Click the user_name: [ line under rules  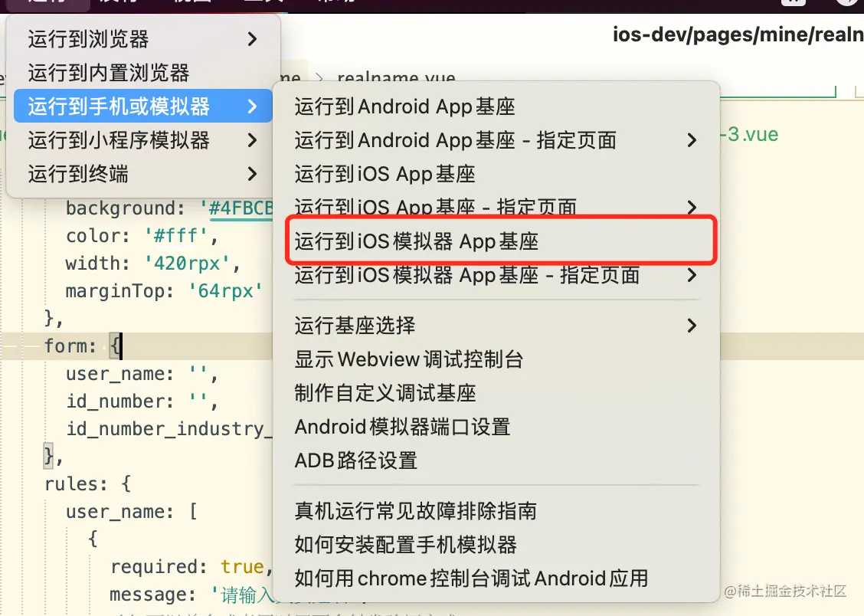pyautogui.click(x=131, y=511)
